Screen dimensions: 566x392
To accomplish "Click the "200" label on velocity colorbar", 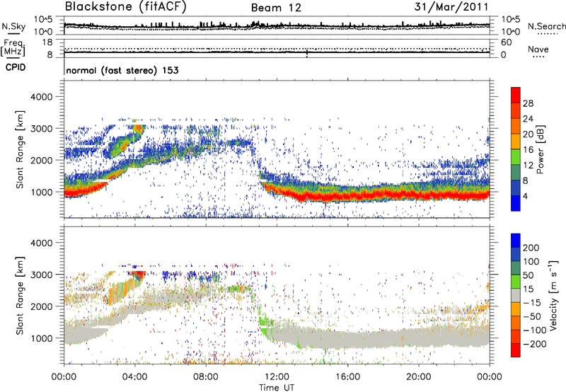I will 531,248.
